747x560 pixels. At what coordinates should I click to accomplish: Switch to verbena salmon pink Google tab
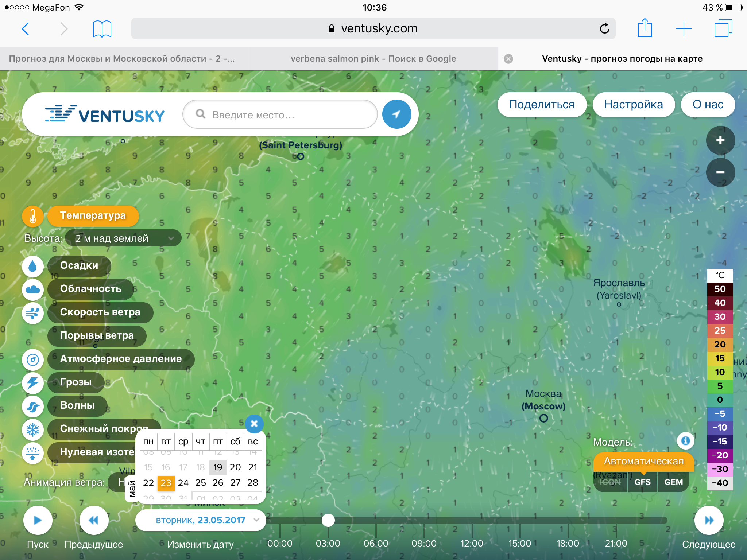coord(373,59)
